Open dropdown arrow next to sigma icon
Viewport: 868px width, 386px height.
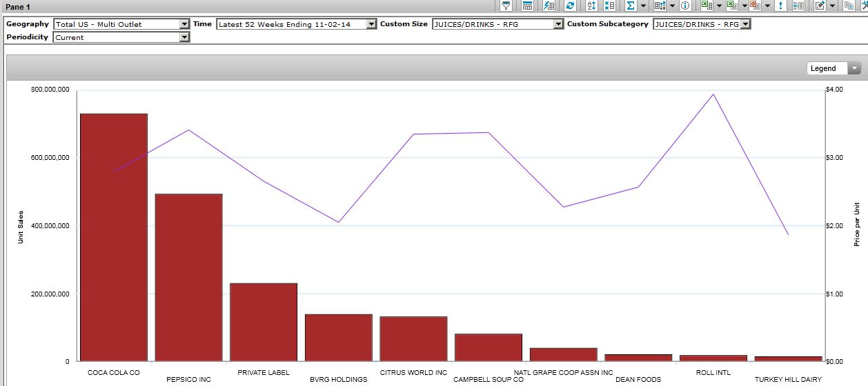click(643, 6)
